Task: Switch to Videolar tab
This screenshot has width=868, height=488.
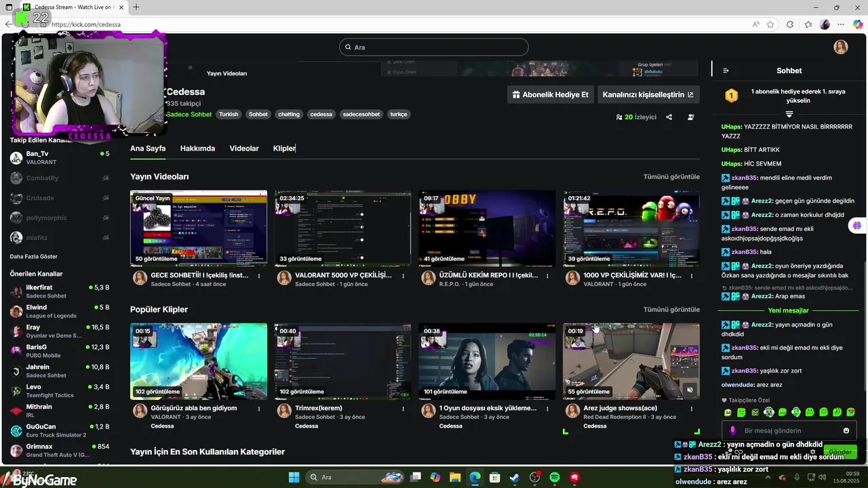Action: tap(244, 148)
